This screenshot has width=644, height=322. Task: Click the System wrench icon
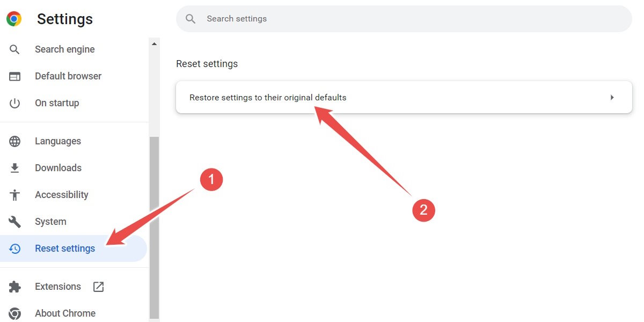pyautogui.click(x=14, y=221)
